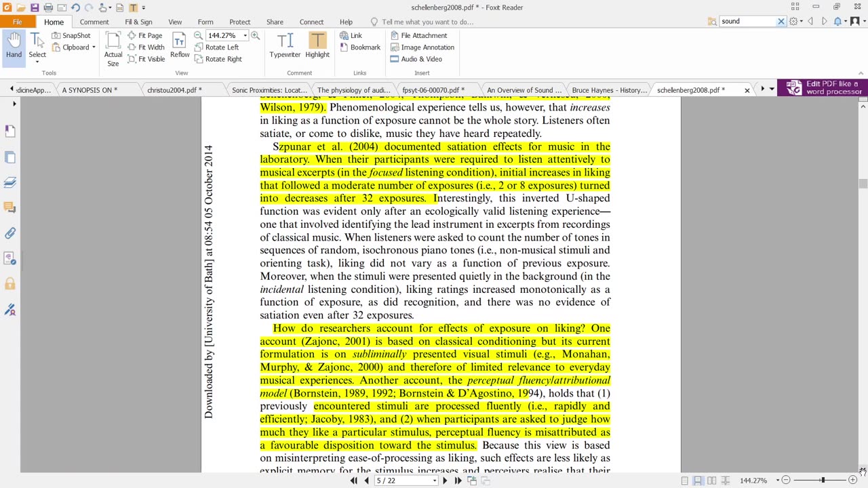Open a file using folder icon

click(x=21, y=7)
